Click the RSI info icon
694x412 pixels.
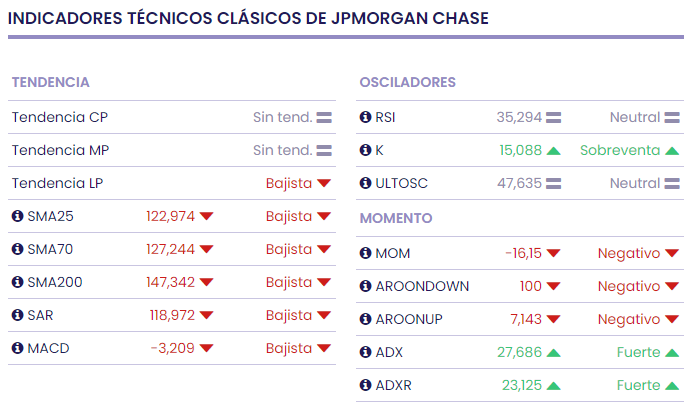pyautogui.click(x=365, y=117)
